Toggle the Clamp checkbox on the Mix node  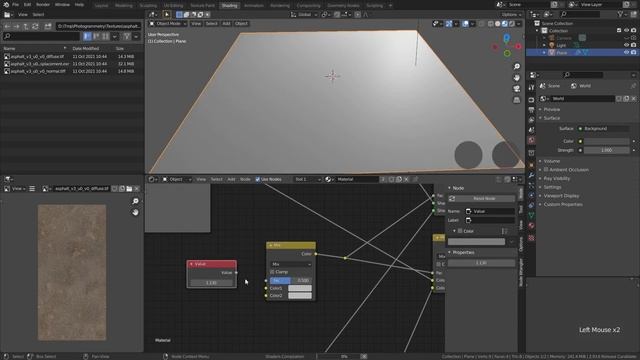272,272
